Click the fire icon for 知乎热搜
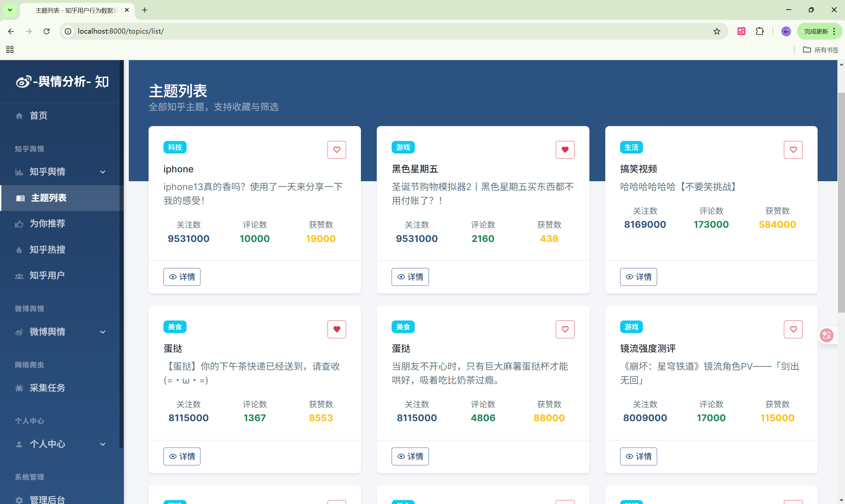845x504 pixels. (19, 250)
